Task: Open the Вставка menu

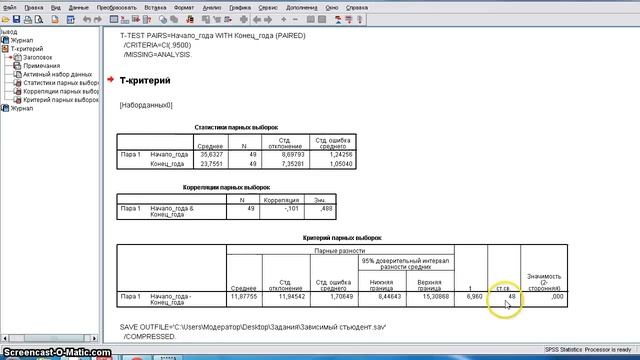Action: coord(155,7)
